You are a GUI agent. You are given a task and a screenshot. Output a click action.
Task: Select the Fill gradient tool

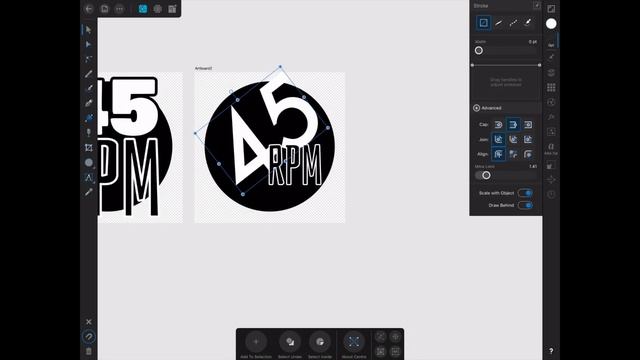pyautogui.click(x=89, y=118)
